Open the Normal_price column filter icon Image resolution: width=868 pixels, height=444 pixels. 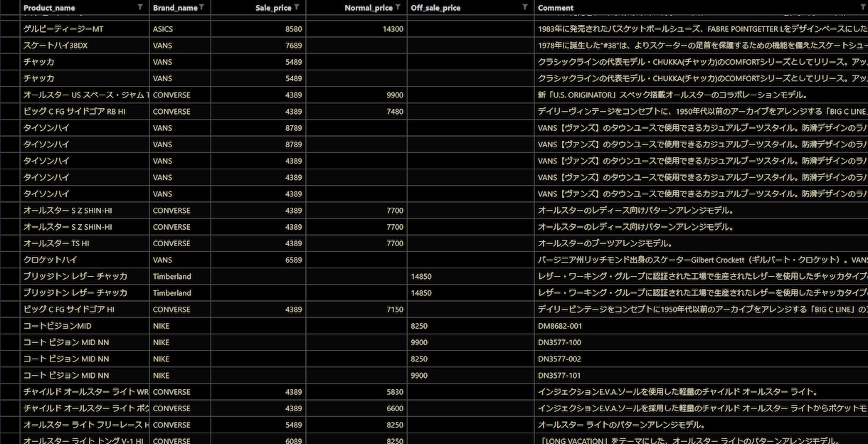click(398, 7)
